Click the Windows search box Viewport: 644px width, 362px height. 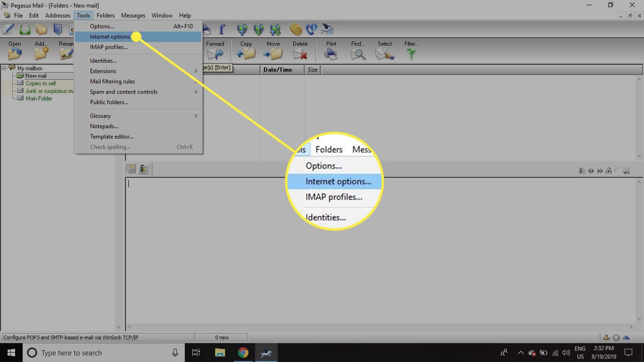click(104, 353)
